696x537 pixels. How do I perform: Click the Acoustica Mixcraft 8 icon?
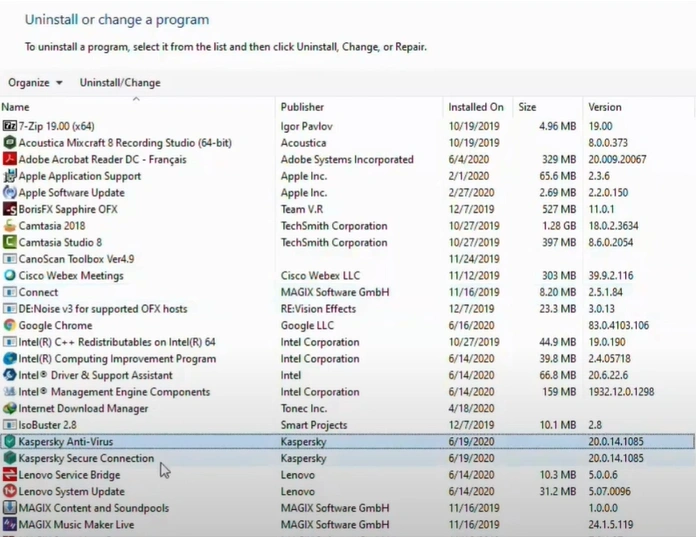[x=9, y=142]
